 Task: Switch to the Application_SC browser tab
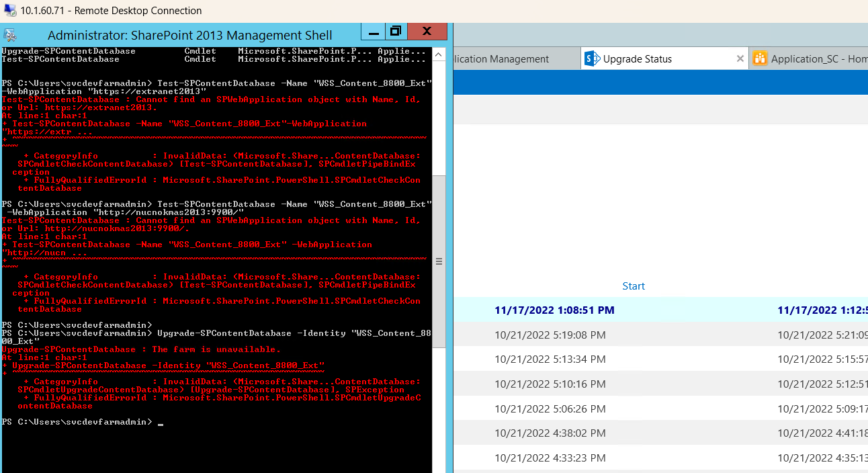[x=810, y=59]
